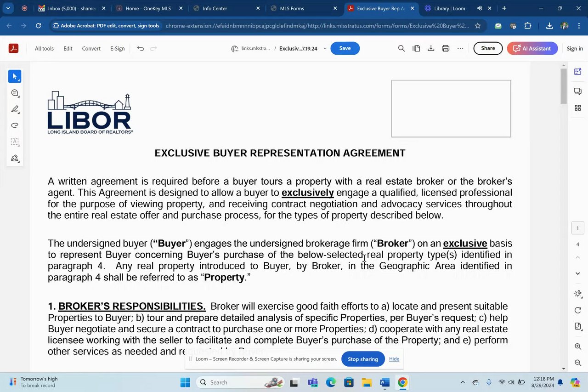588x392 pixels.
Task: Open a new browser tab
Action: [x=504, y=8]
